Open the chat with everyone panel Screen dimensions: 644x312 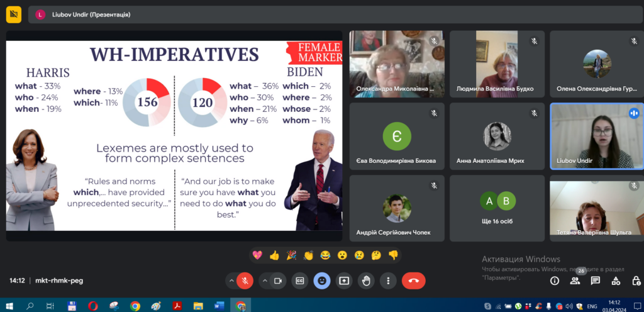pos(595,281)
